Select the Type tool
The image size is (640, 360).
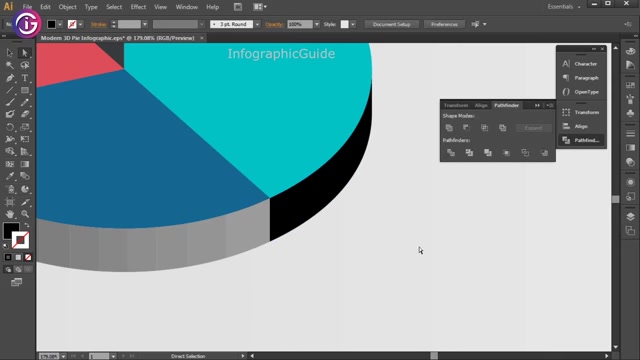tap(24, 78)
